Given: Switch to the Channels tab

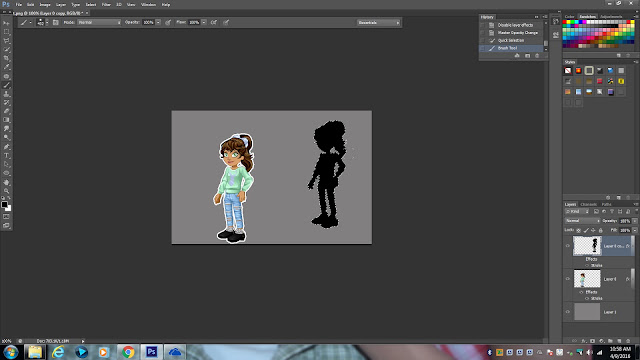Looking at the screenshot, I should click(589, 204).
